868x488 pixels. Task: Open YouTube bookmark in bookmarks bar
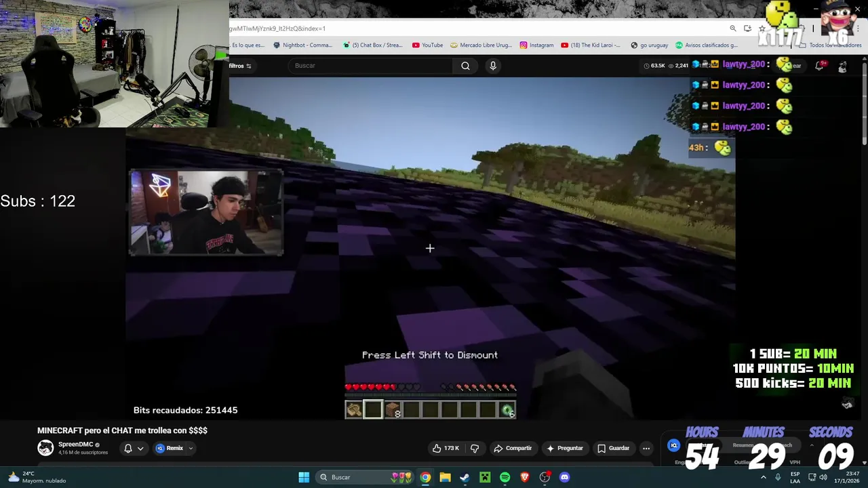(427, 45)
